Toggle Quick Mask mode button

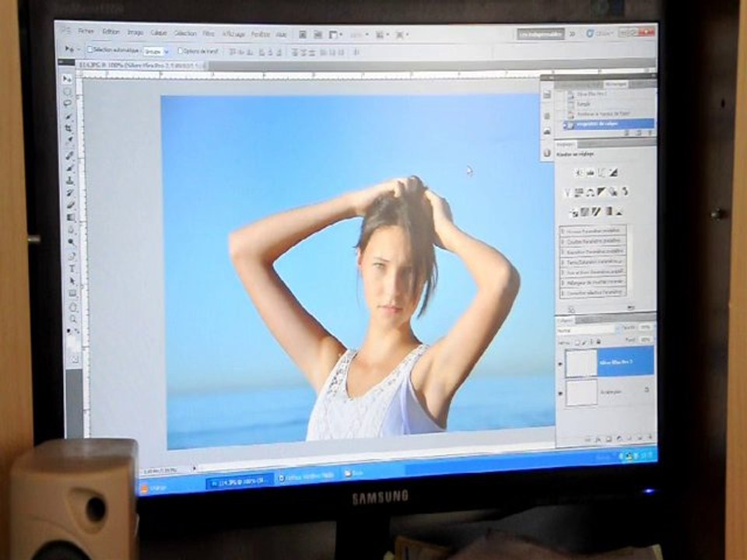point(75,360)
